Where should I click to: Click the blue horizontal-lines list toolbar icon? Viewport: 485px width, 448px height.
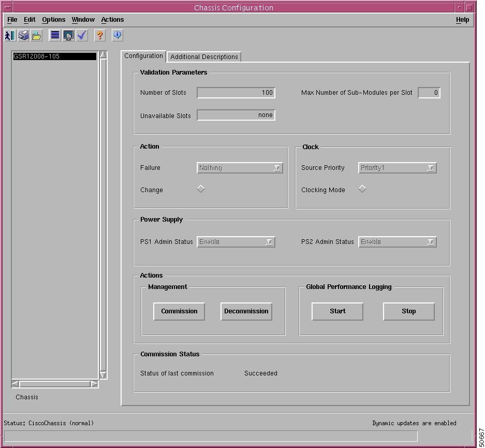click(55, 35)
